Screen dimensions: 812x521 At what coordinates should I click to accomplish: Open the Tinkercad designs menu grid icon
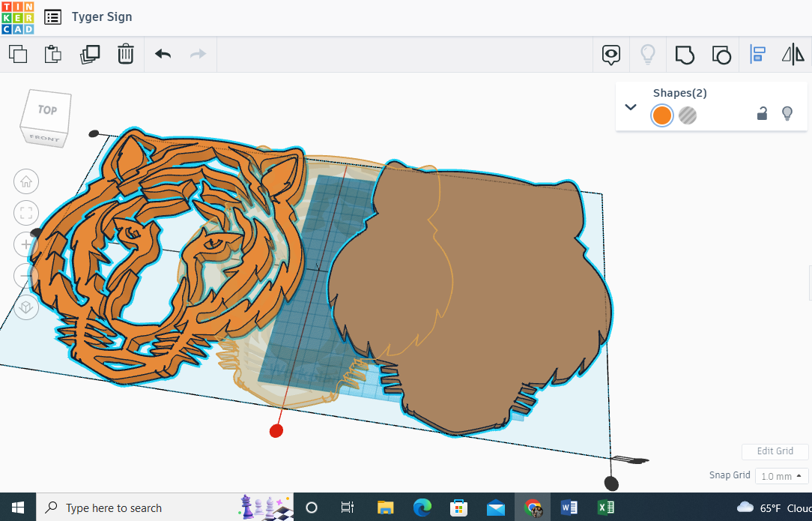click(x=52, y=16)
